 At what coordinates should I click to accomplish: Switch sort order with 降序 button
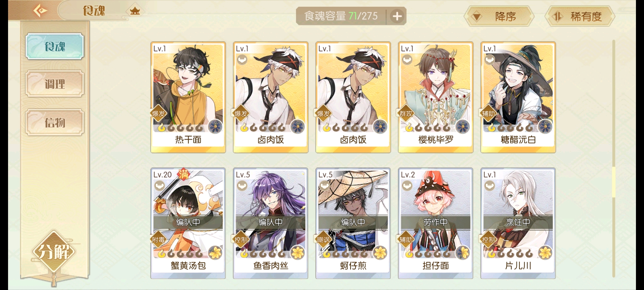499,17
